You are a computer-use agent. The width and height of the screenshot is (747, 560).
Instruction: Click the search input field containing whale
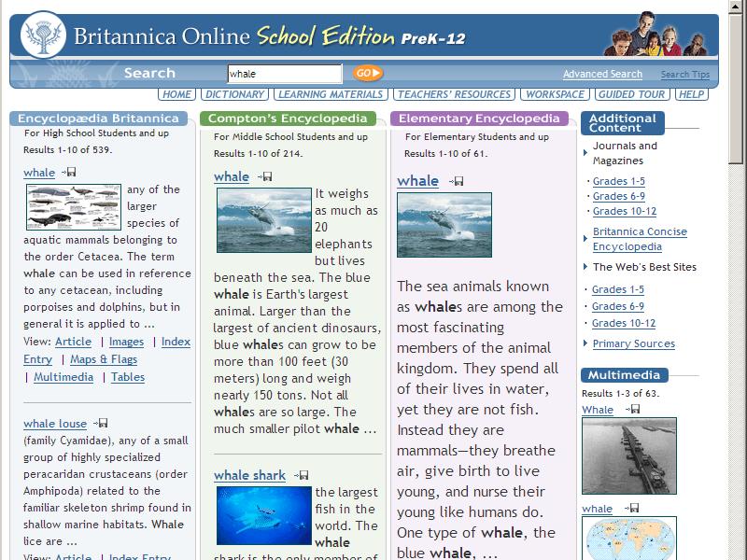click(285, 74)
